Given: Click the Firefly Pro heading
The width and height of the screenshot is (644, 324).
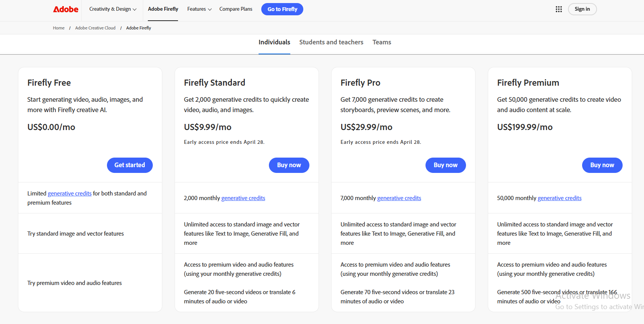Looking at the screenshot, I should pos(361,83).
